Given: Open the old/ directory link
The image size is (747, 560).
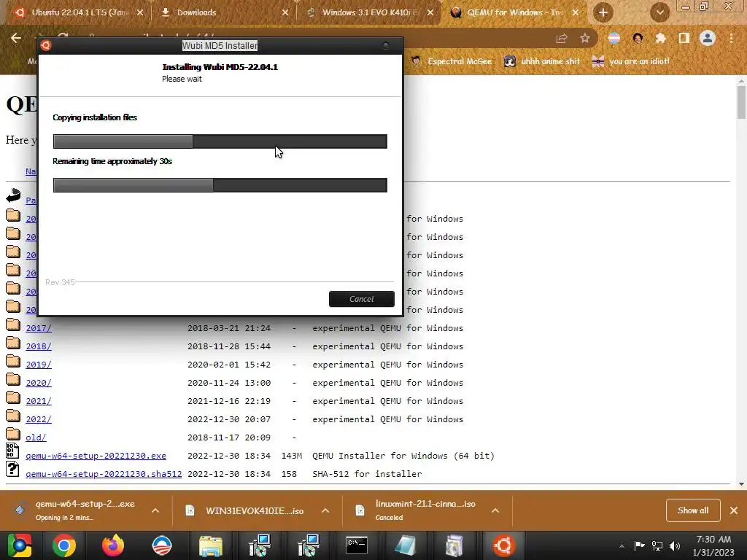Looking at the screenshot, I should click(36, 437).
